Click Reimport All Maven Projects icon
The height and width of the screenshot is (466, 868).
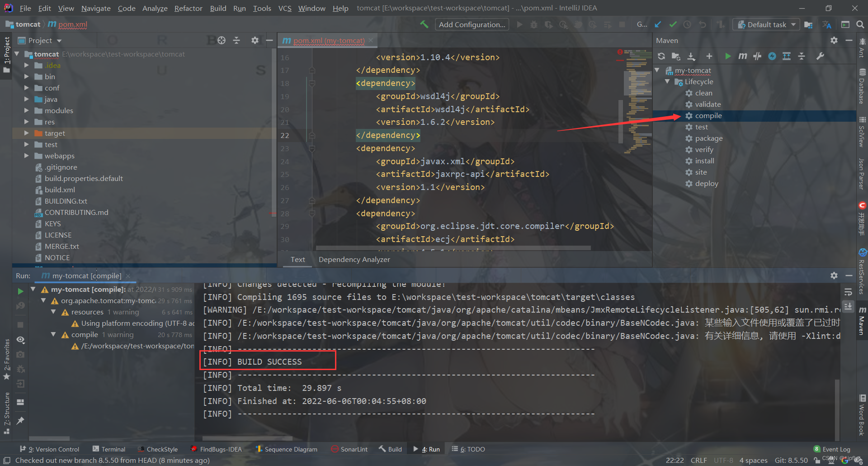tap(661, 56)
